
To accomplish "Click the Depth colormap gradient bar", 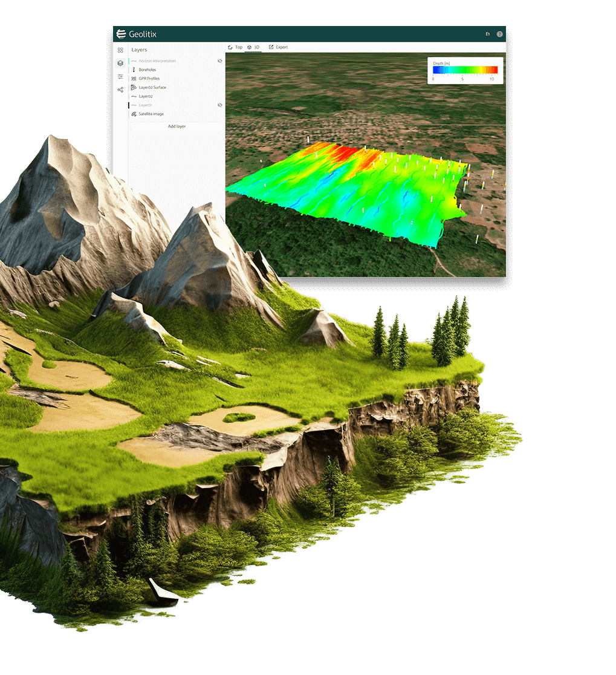I will pos(464,68).
